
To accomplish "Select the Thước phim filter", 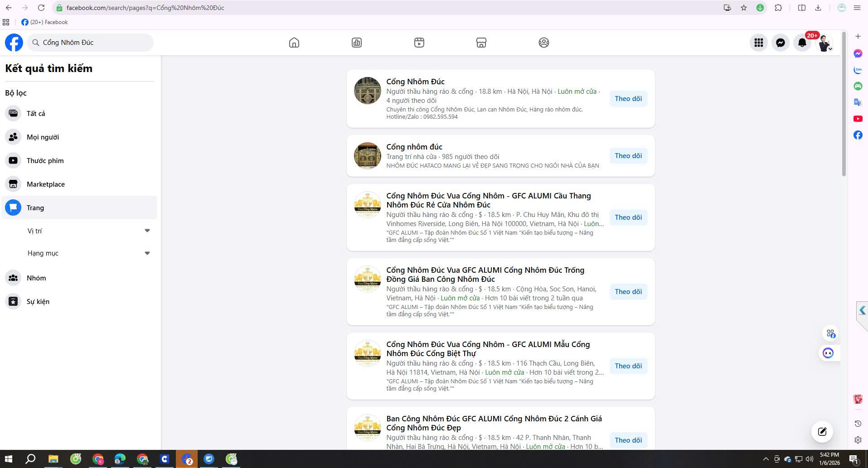I will point(79,161).
